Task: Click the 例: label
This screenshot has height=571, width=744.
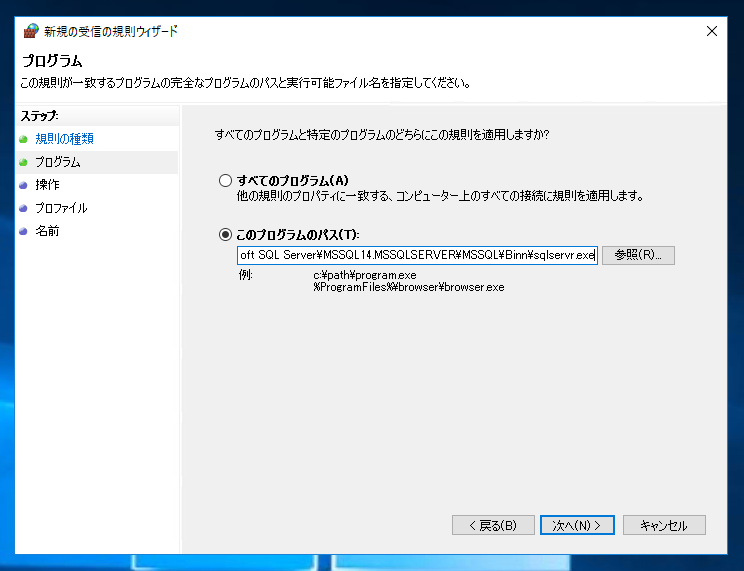Action: pyautogui.click(x=246, y=275)
